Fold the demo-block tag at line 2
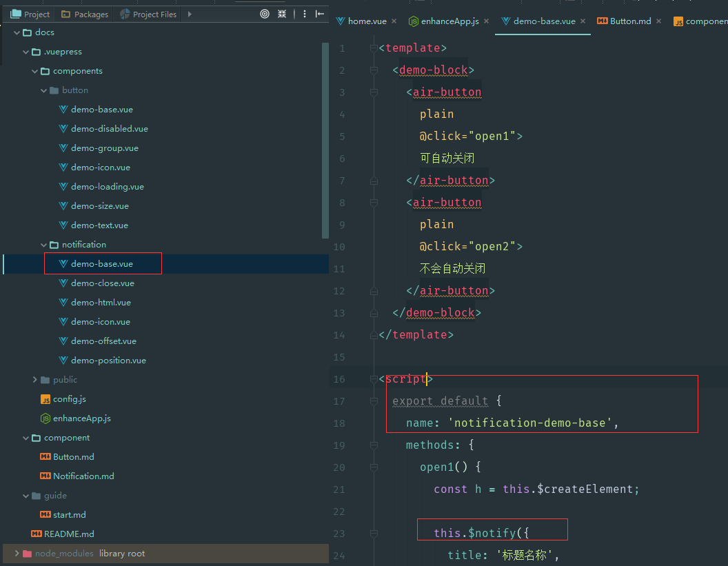This screenshot has height=566, width=728. (x=374, y=70)
